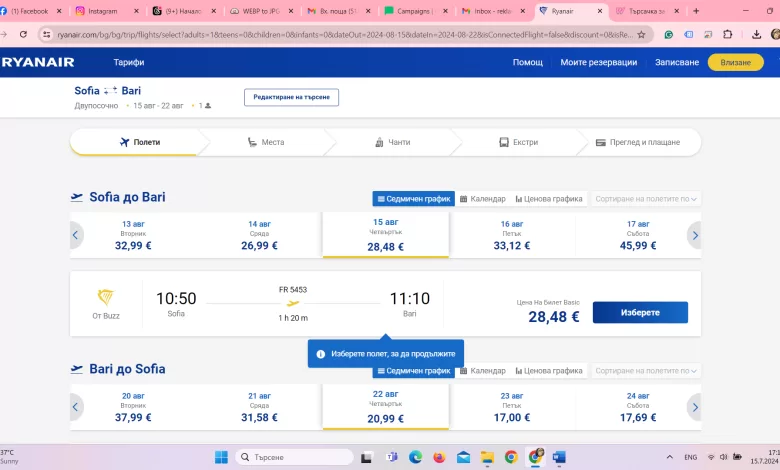The image size is (780, 470).
Task: Open Календар view for Sofia to Bari
Action: coord(483,199)
